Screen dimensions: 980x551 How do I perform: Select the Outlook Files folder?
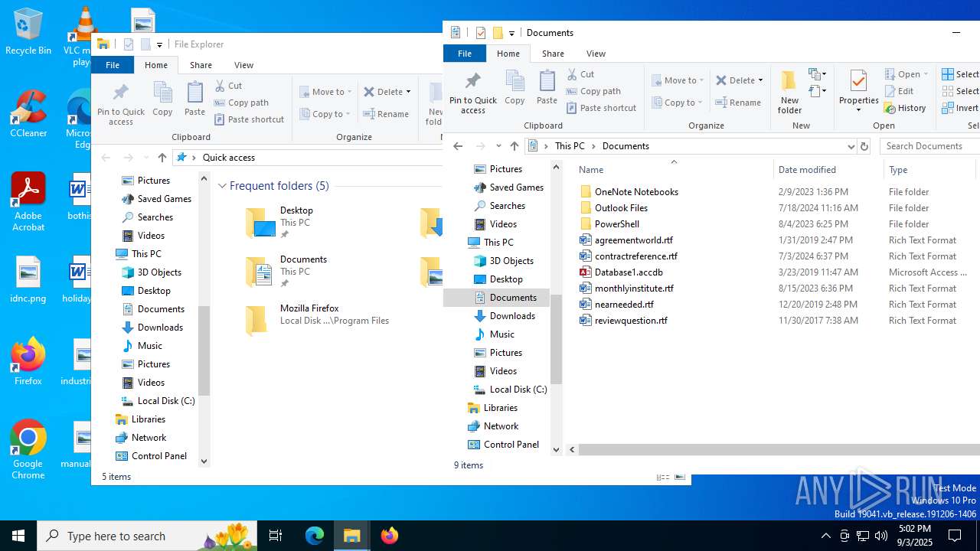click(621, 208)
